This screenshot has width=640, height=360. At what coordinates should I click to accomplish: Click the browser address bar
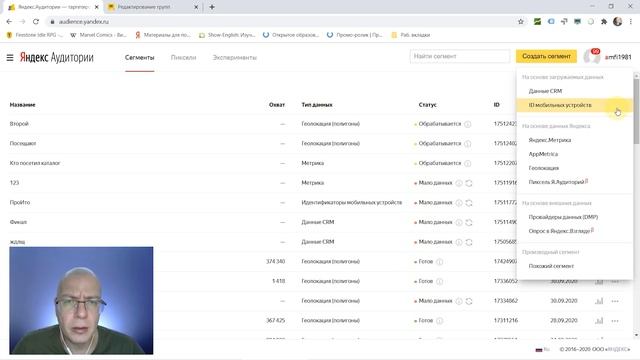(282, 22)
